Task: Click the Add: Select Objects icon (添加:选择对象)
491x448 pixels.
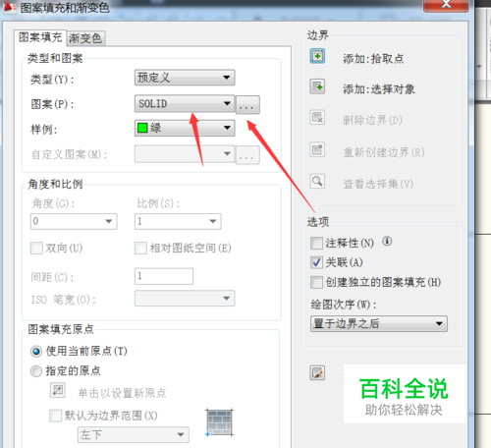Action: coord(317,87)
